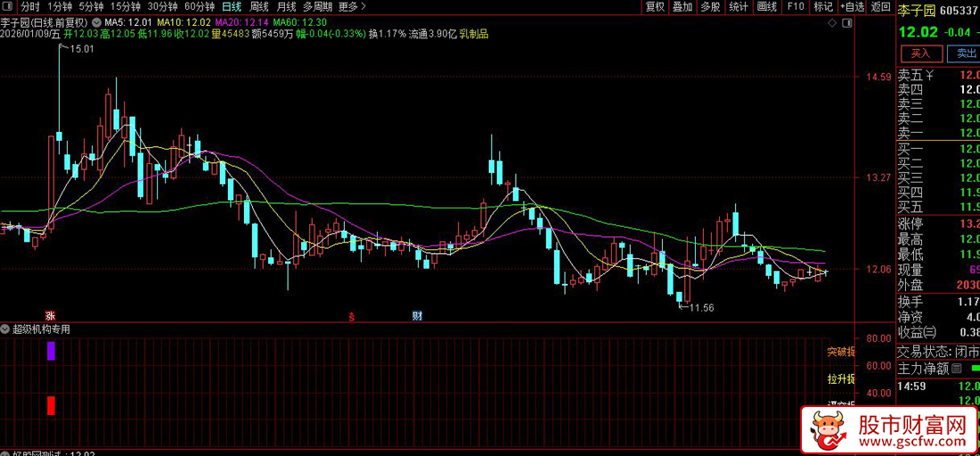Image resolution: width=980 pixels, height=456 pixels.
Task: Open the 股市财富网 bull logo
Action: pos(828,429)
